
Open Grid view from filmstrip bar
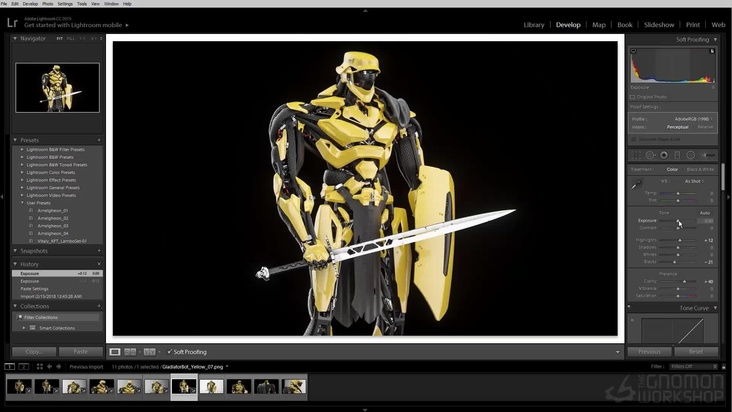40,367
